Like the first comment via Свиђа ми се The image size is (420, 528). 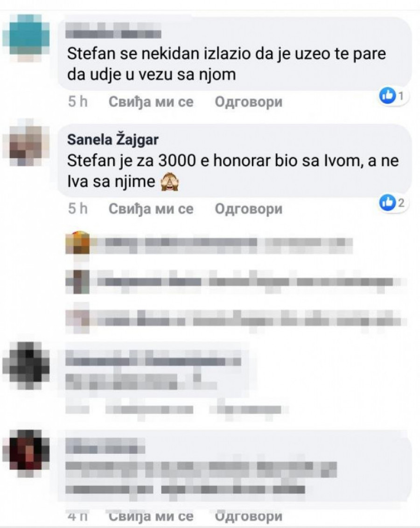(x=151, y=102)
